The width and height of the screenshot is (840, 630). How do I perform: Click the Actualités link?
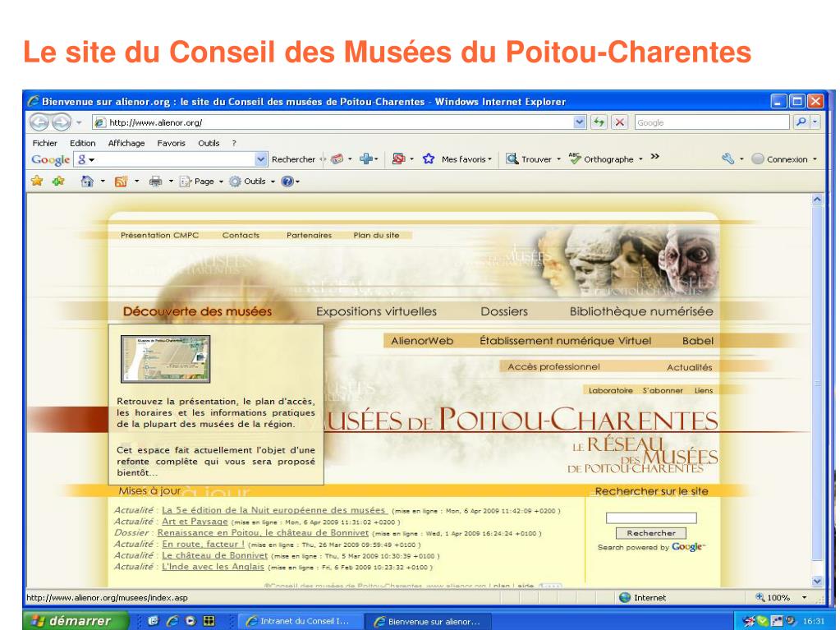click(690, 367)
